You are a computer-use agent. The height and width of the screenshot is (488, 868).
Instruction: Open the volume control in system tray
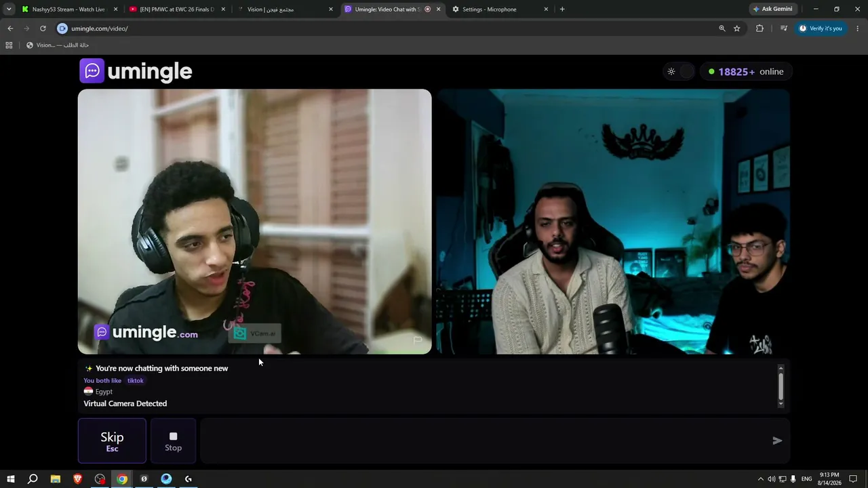point(771,479)
